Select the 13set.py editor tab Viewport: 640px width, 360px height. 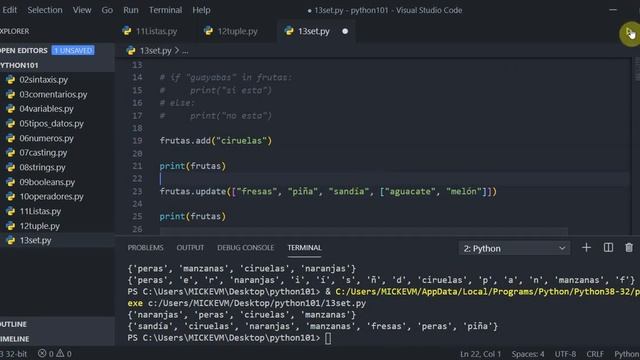pos(313,31)
